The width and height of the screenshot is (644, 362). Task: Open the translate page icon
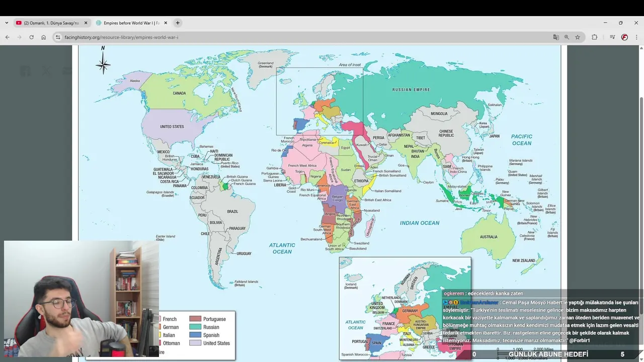pyautogui.click(x=556, y=37)
